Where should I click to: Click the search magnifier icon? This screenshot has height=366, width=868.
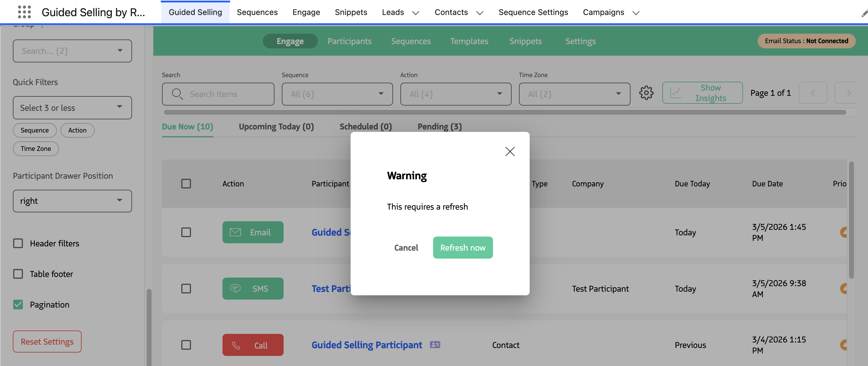click(x=177, y=94)
